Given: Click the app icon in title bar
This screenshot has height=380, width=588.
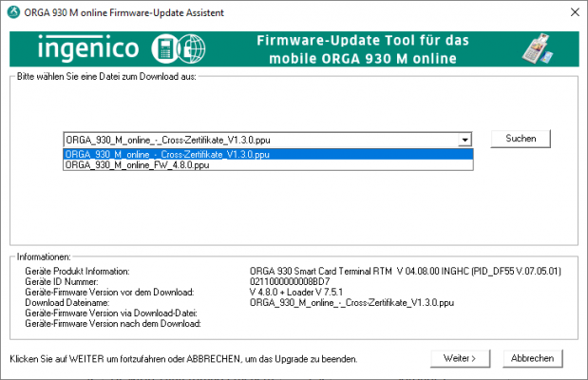Looking at the screenshot, I should [12, 11].
